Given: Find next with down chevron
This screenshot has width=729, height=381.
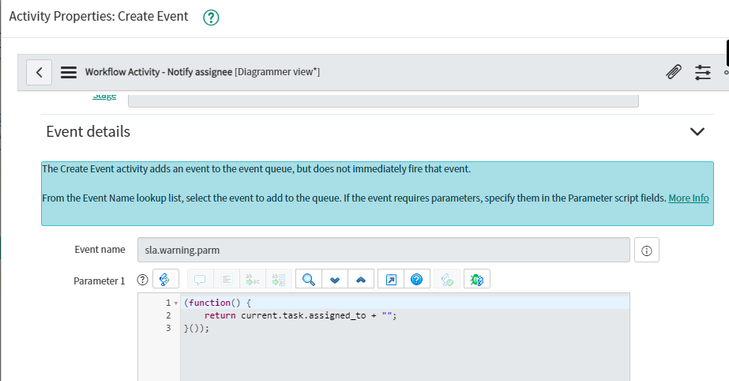Looking at the screenshot, I should click(335, 280).
